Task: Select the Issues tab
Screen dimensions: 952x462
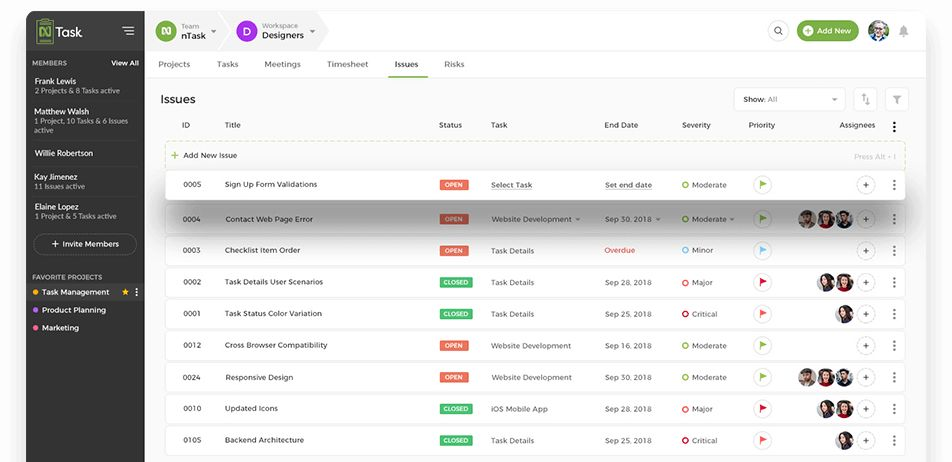Action: pos(406,64)
